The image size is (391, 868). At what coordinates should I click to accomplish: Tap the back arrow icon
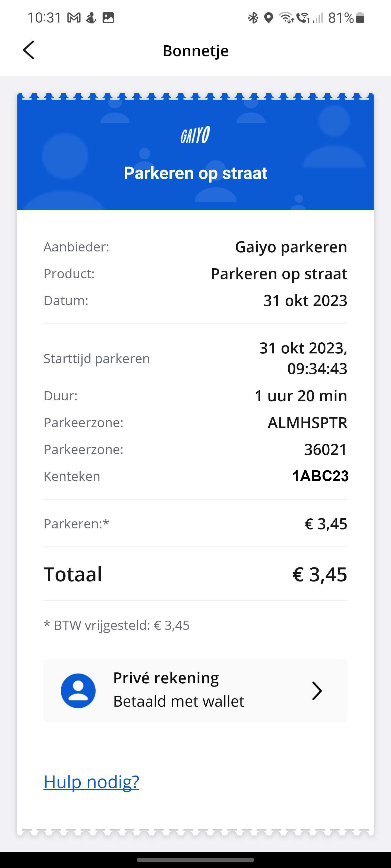point(29,50)
